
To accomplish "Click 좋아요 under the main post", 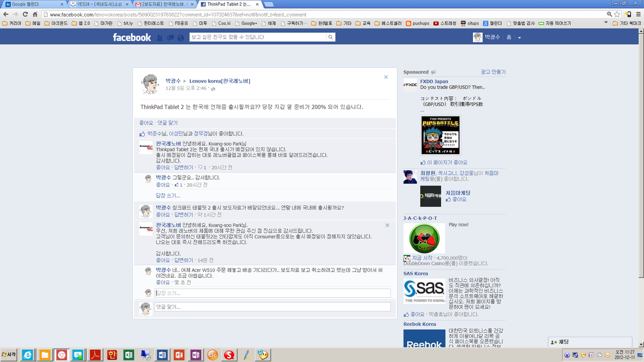I will point(146,123).
